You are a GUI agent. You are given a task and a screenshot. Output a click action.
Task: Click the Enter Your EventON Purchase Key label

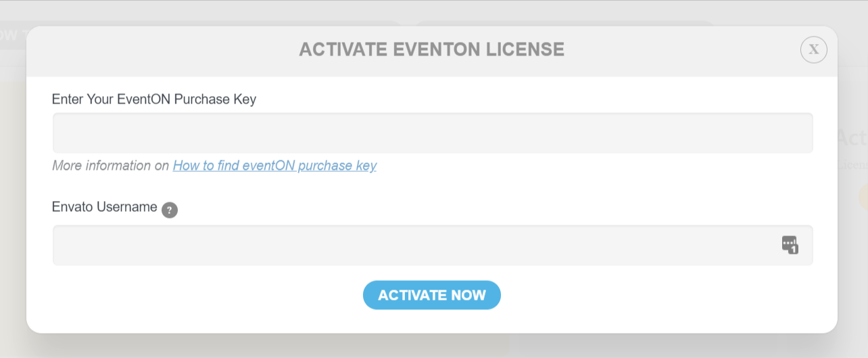pos(154,99)
